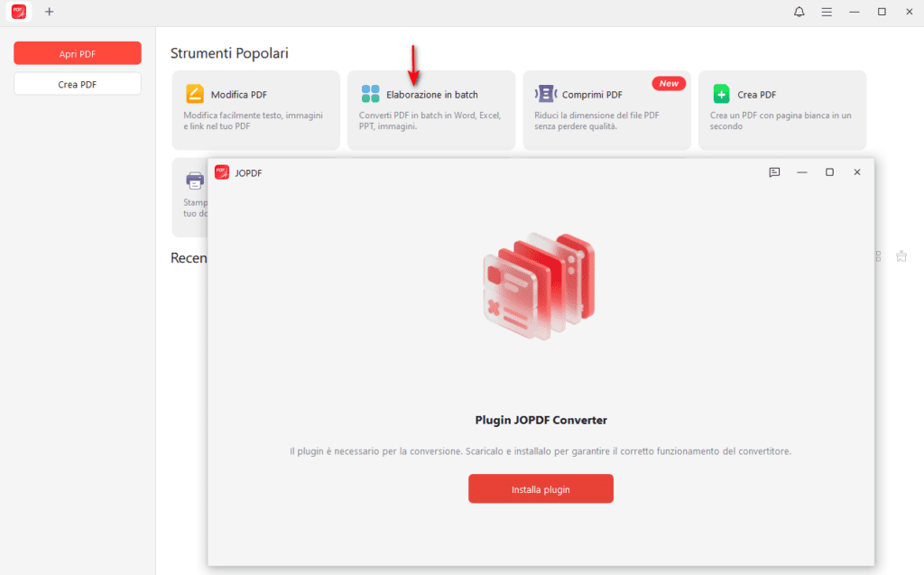Click the green Crea PDF plus icon
924x575 pixels.
pyautogui.click(x=721, y=94)
